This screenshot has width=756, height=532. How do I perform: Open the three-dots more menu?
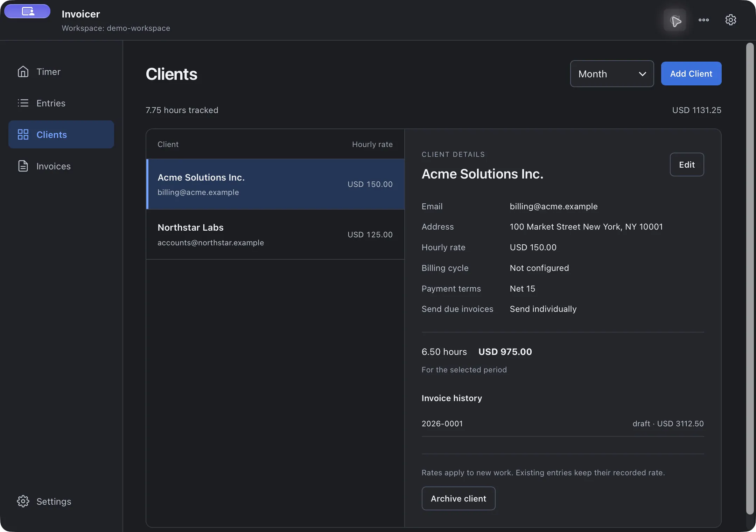[703, 20]
